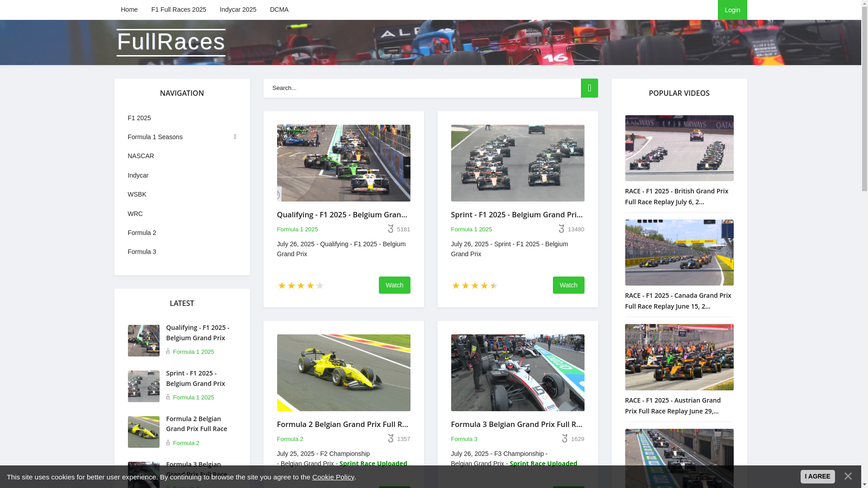Open the Cookie Policy link

[x=333, y=477]
